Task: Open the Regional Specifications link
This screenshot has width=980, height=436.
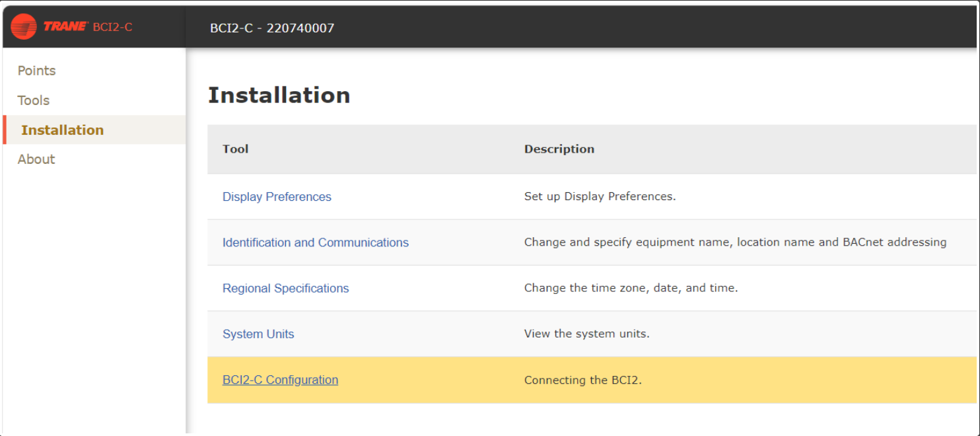Action: pos(285,289)
